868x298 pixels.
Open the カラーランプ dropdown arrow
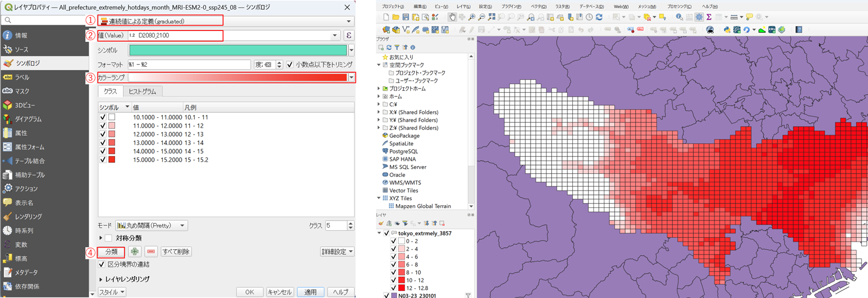pos(352,78)
